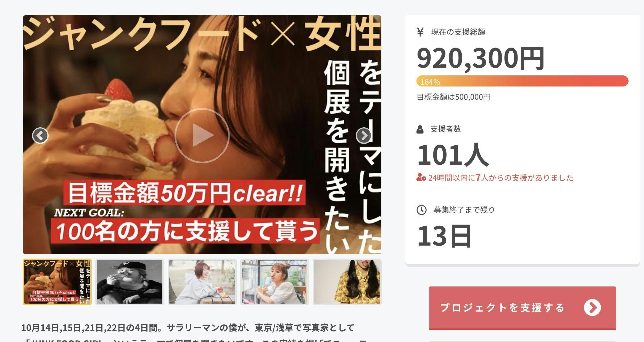Select black-and-white cap woman thumbnail
The image size is (644, 342).
tap(130, 282)
